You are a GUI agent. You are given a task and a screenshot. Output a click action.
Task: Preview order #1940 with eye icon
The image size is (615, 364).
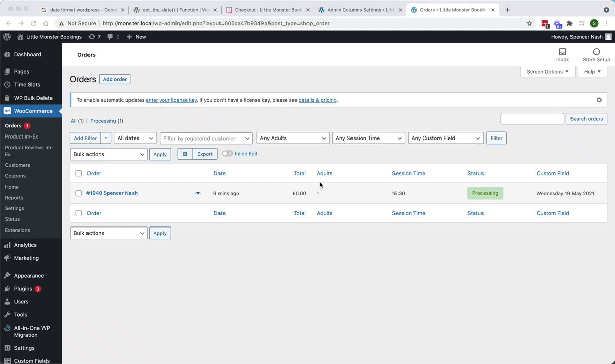(x=198, y=193)
